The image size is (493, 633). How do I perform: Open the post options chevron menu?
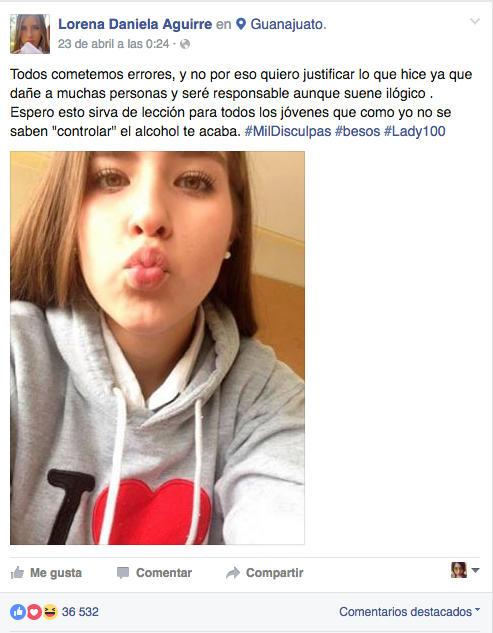[x=475, y=21]
